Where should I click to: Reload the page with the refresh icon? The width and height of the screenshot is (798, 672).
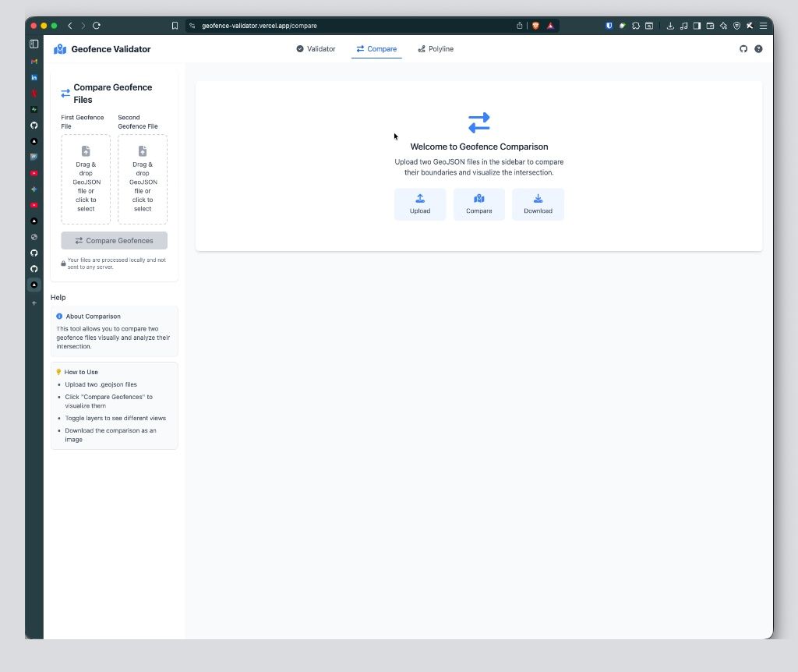point(97,26)
